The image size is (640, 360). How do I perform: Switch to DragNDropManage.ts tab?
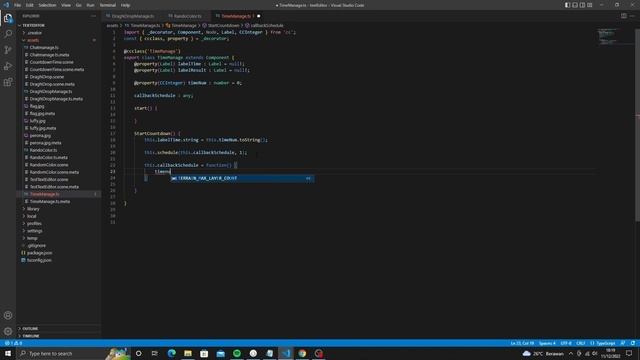click(x=132, y=16)
